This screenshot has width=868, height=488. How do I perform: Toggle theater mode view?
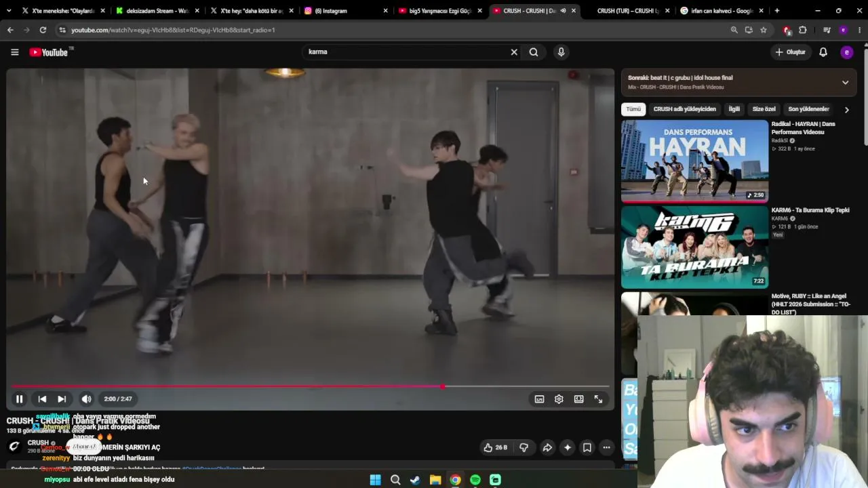coord(578,399)
